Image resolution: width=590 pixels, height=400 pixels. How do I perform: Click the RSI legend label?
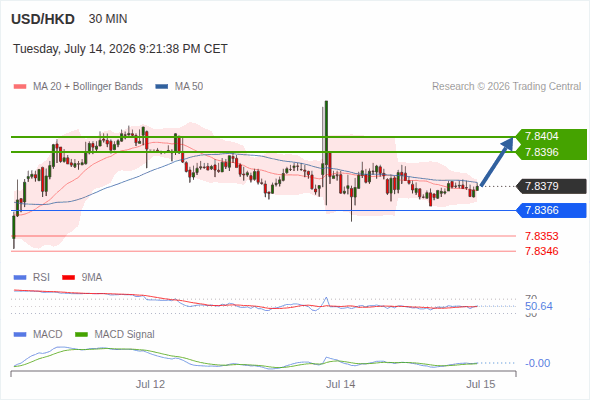41,277
